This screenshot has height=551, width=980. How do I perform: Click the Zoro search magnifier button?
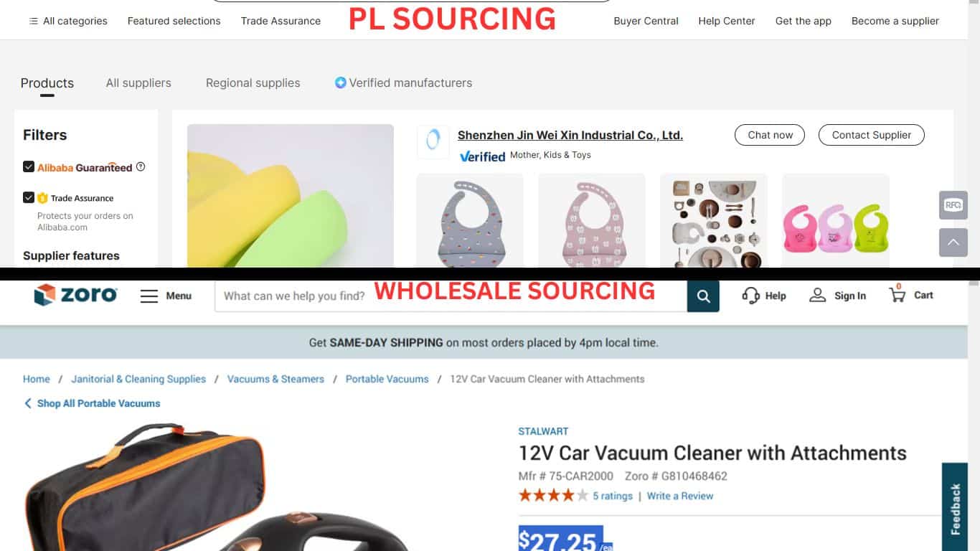(703, 296)
